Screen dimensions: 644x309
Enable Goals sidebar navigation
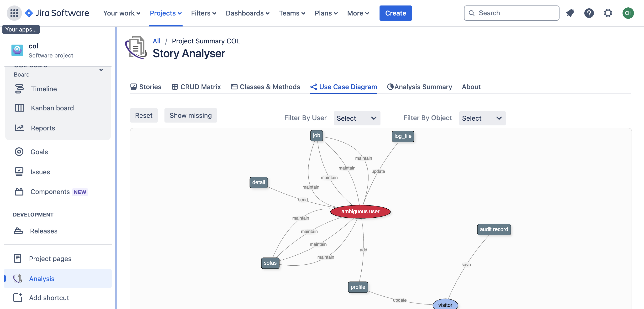pos(39,151)
